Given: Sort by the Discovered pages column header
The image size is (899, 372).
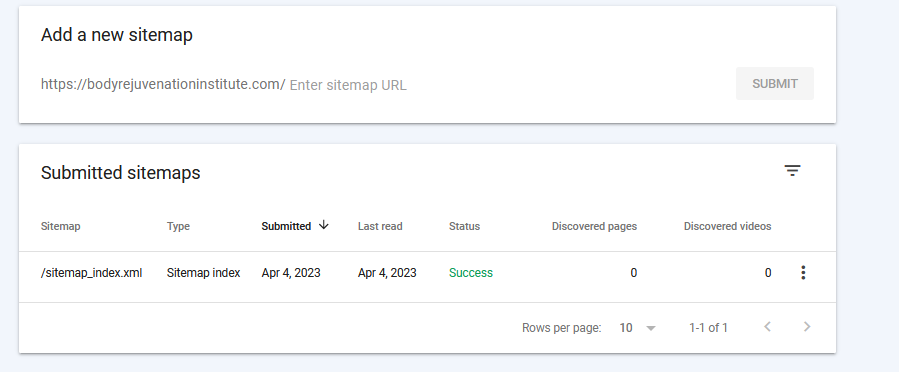Looking at the screenshot, I should point(594,226).
